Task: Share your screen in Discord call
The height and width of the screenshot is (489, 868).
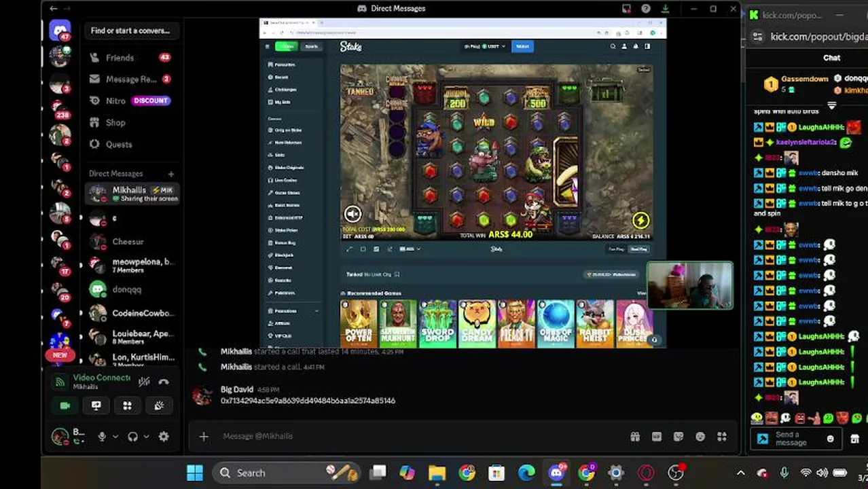Action: [96, 405]
